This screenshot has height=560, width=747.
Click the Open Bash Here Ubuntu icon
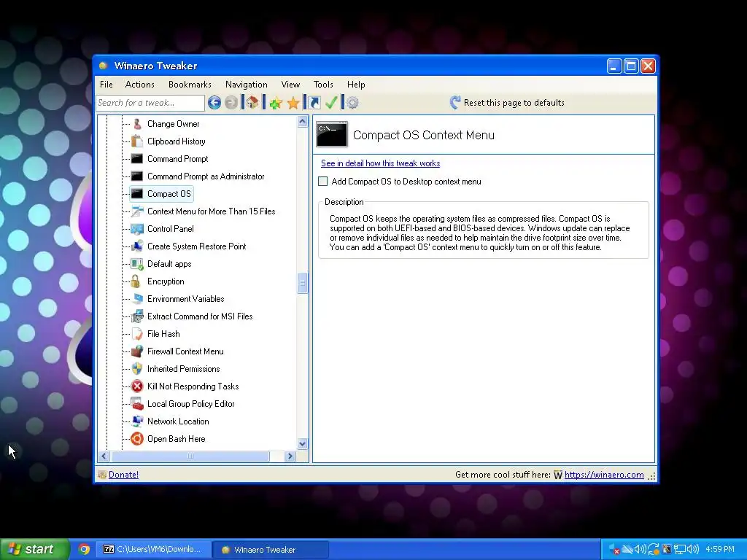(x=137, y=438)
